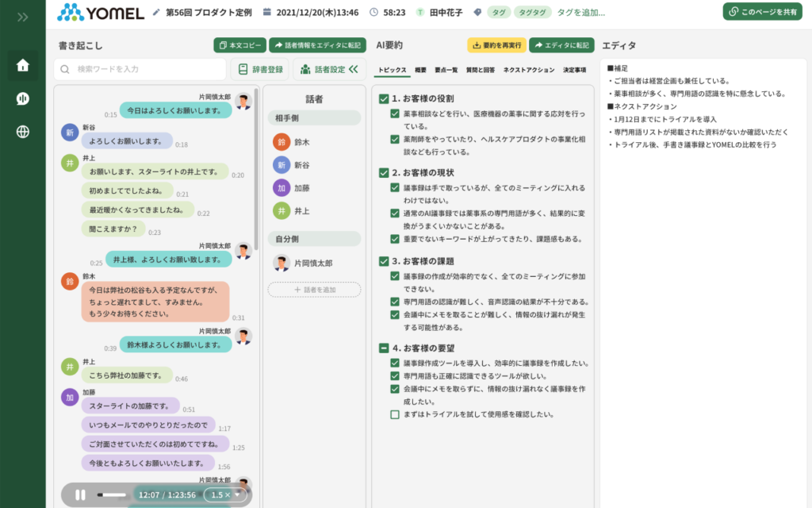Click このページを共有 share button
The height and width of the screenshot is (508, 812).
coord(762,12)
